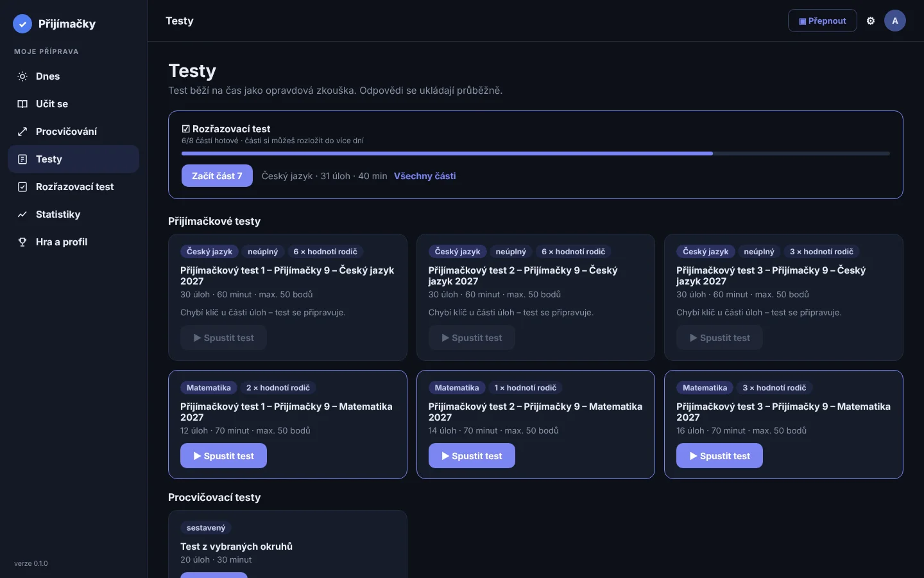Click the Přijímačkové testy section heading
The width and height of the screenshot is (924, 578).
pyautogui.click(x=214, y=221)
